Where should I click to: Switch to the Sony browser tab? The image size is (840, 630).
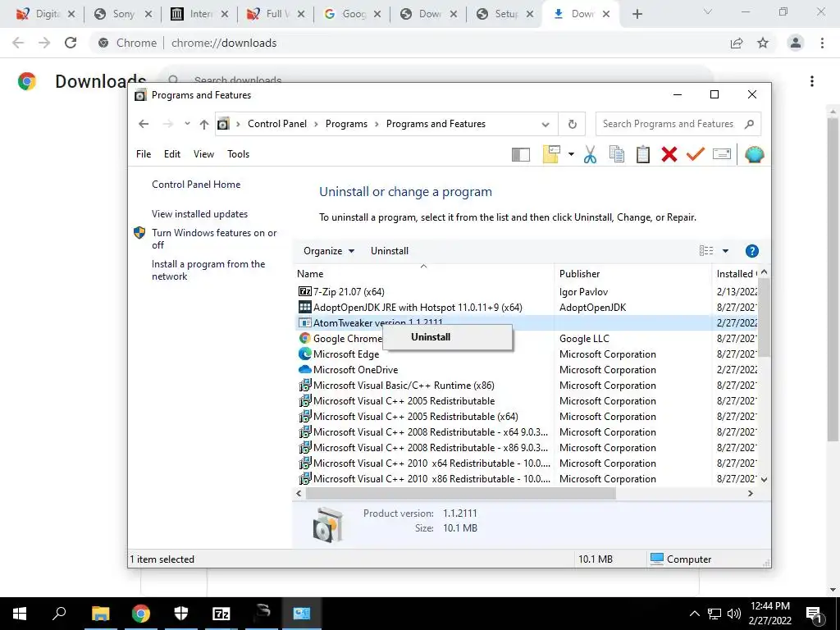[123, 14]
